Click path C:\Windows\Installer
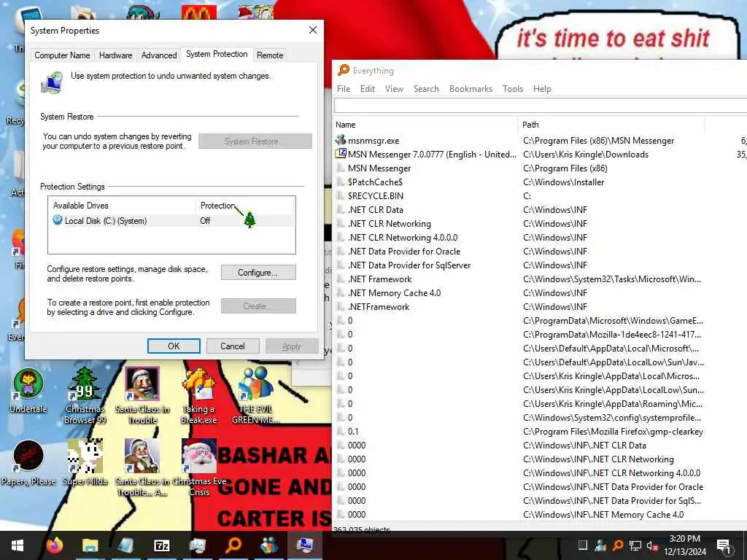The width and height of the screenshot is (747, 560). (x=563, y=182)
